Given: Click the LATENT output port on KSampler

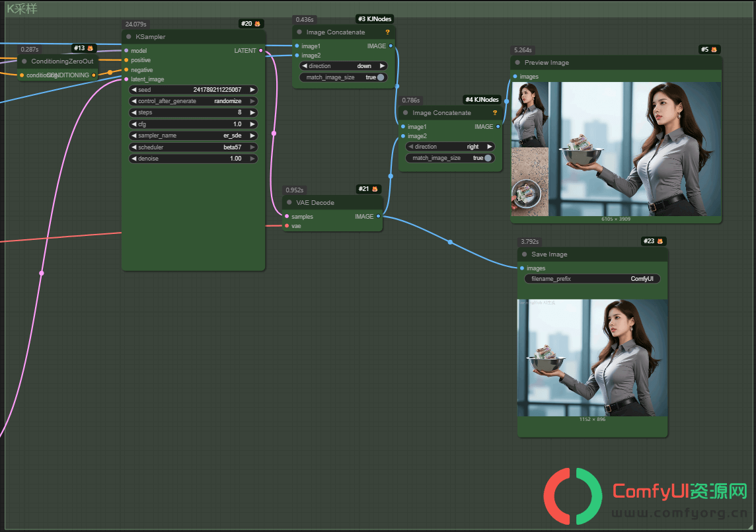Looking at the screenshot, I should pyautogui.click(x=261, y=51).
